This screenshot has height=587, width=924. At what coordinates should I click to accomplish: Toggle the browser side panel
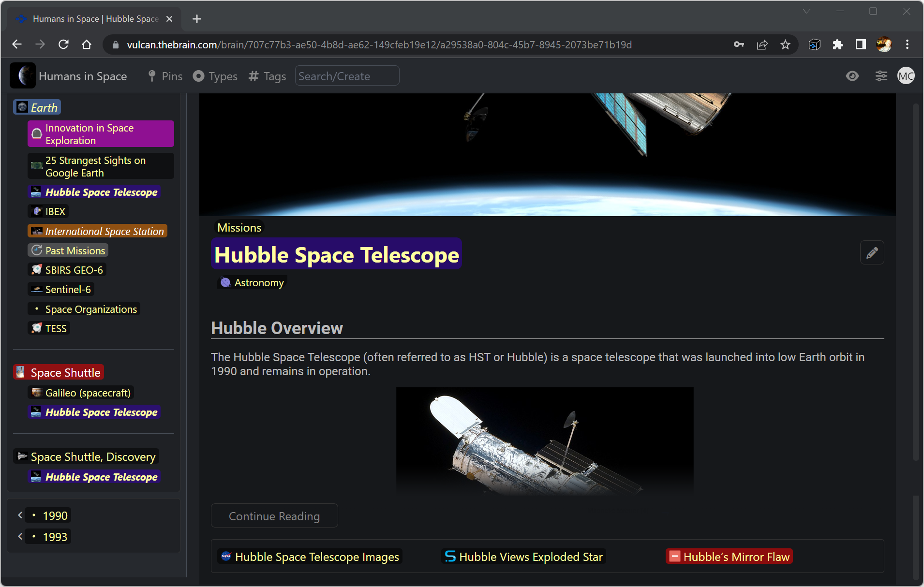(861, 44)
